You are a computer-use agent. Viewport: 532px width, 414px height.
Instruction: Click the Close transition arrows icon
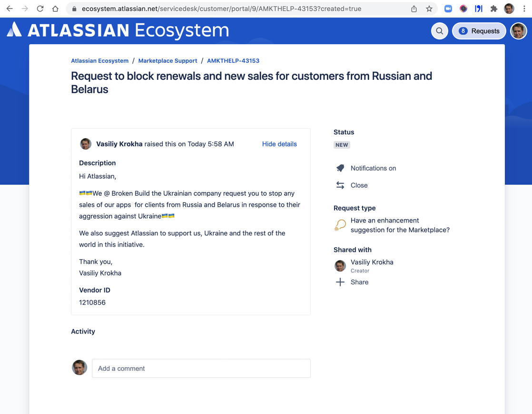pyautogui.click(x=340, y=185)
